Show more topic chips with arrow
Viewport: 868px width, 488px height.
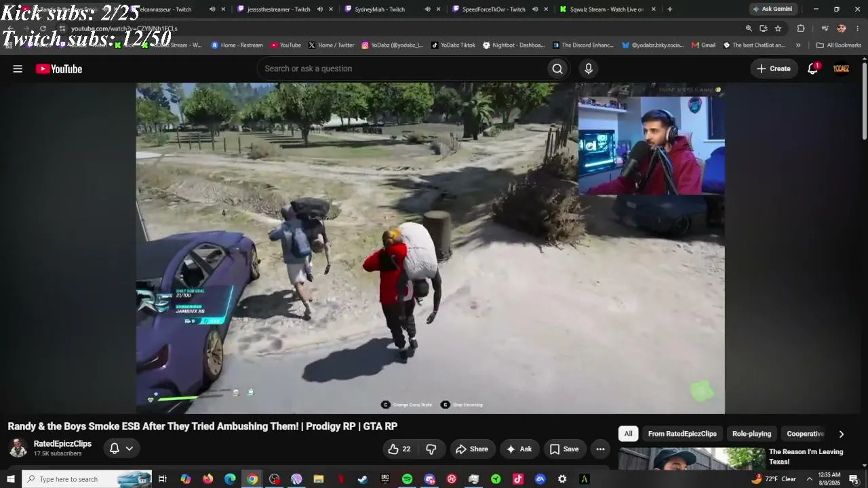tap(842, 434)
